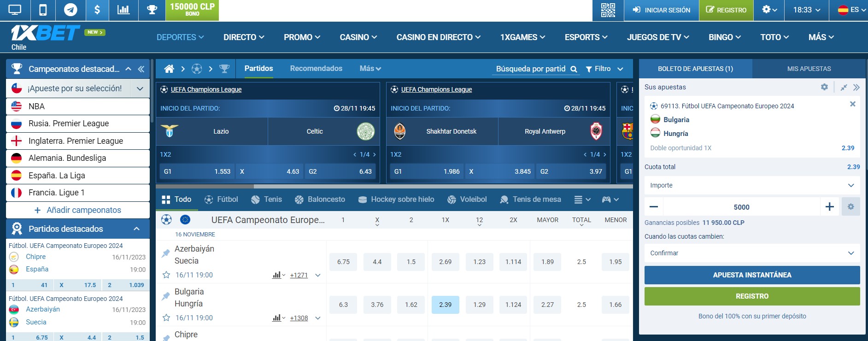Open the more sports list icon
Screen dimensions: 868x341
582,200
